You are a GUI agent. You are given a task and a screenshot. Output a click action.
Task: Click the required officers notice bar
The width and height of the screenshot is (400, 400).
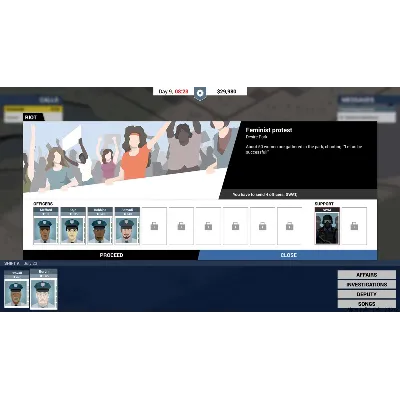pos(298,194)
